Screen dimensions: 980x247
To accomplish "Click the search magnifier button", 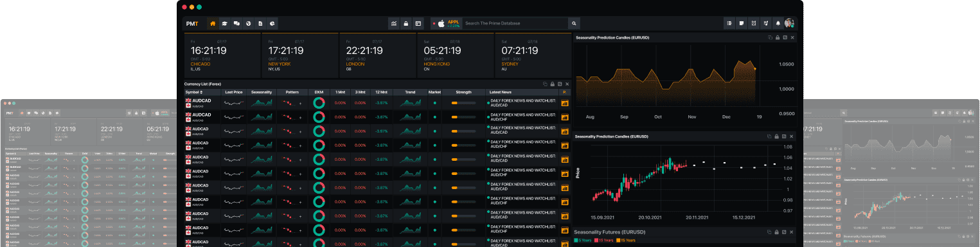I will coord(575,23).
